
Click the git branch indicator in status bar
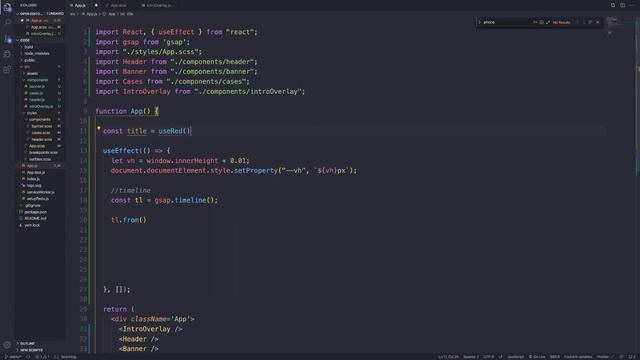tap(13, 357)
